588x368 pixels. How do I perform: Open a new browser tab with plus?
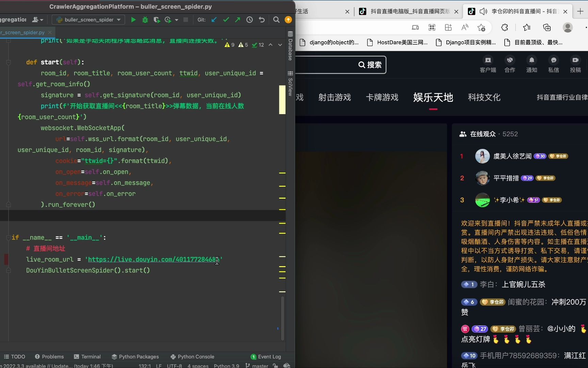(580, 11)
